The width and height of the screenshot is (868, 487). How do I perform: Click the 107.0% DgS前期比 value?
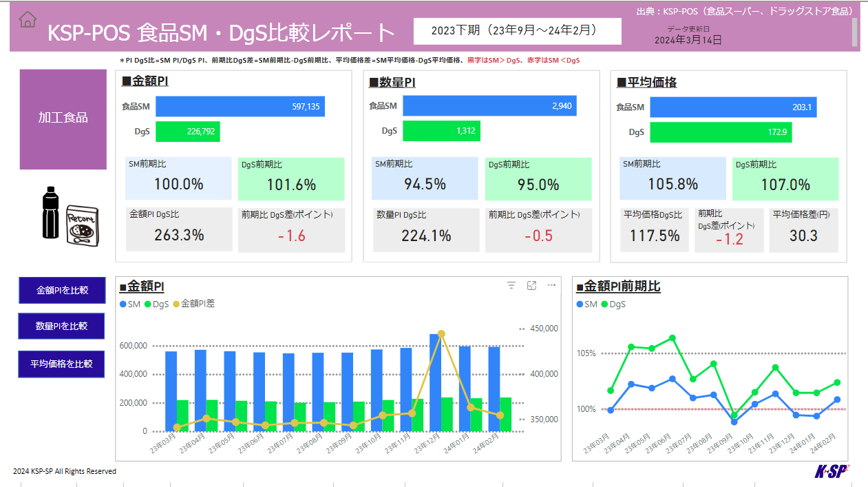click(x=785, y=185)
